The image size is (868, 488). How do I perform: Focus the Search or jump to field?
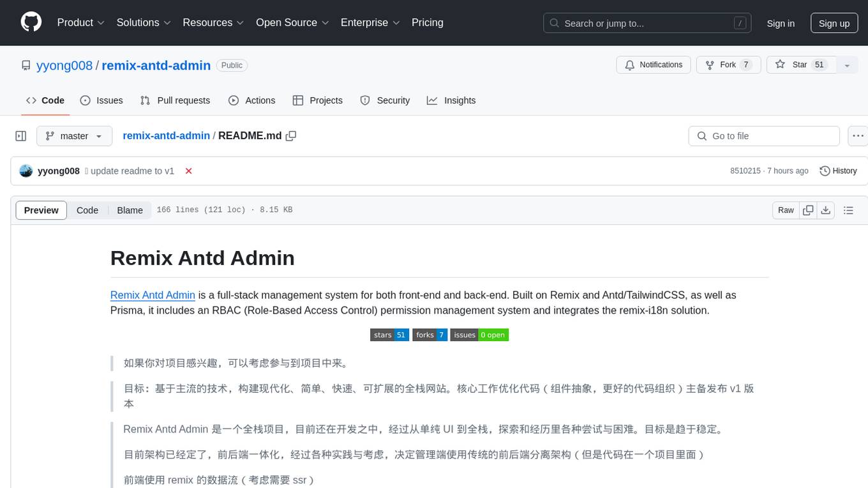click(x=648, y=23)
